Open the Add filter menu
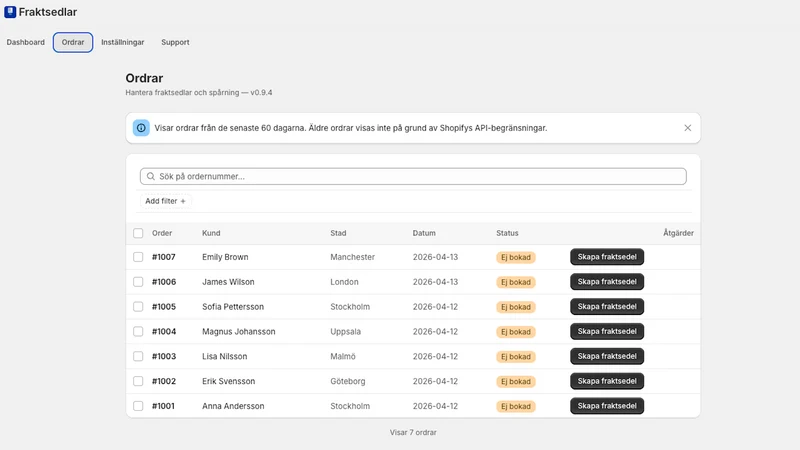Viewport: 800px width, 450px height. pos(165,201)
